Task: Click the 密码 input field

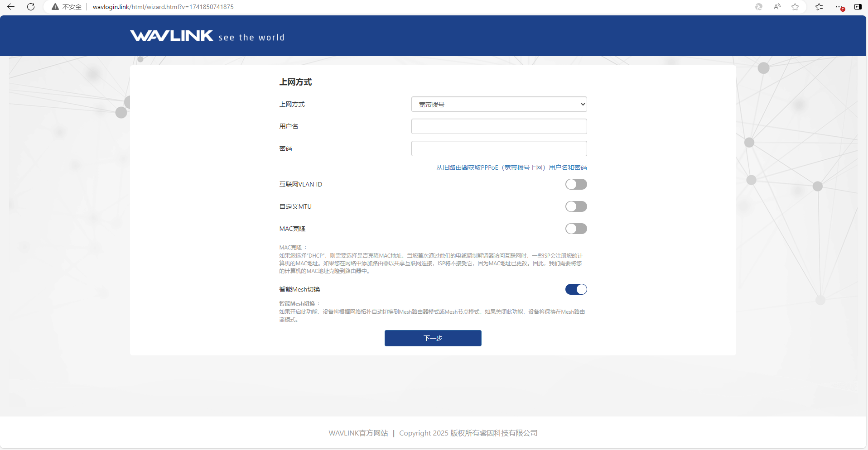Action: point(498,148)
